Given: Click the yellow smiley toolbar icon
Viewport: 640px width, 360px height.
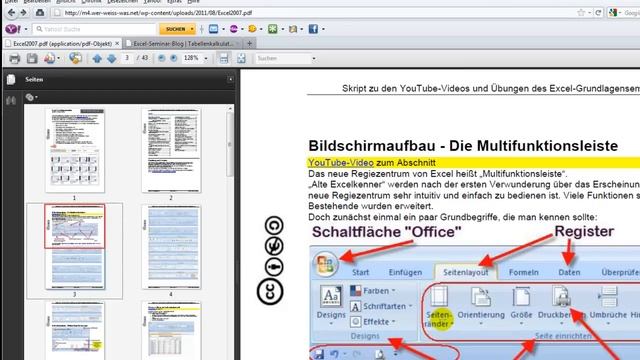Looking at the screenshot, I should coord(252,29).
